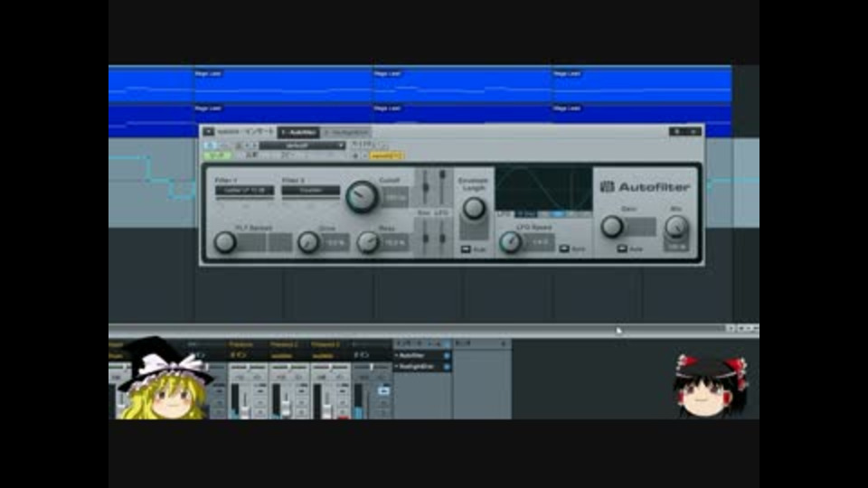Viewport: 868px width, 488px height.
Task: Select the third Mage Lead clip on top track
Action: tap(641, 85)
